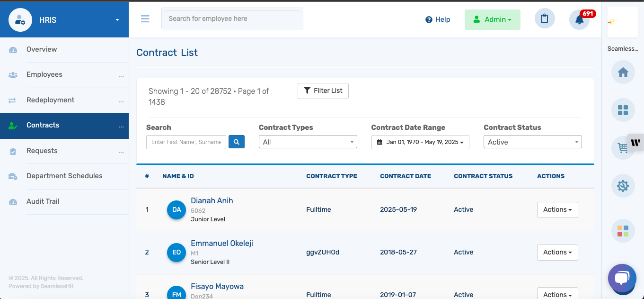Click the Overview dashboard gauge icon
Screen dimensions: 644x299
click(13, 50)
